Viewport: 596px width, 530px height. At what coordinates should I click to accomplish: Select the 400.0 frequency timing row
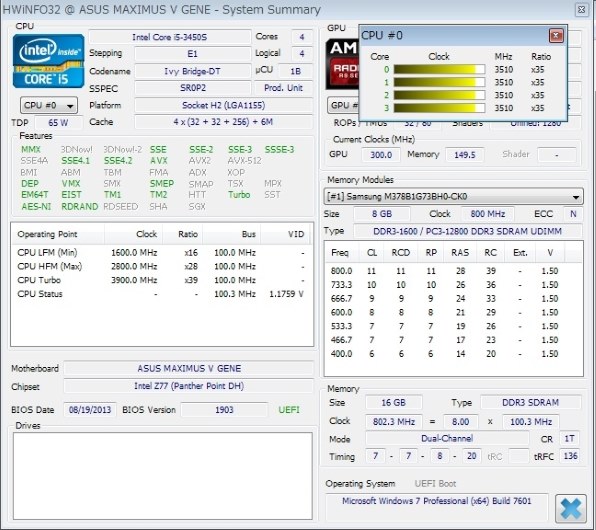(x=453, y=354)
